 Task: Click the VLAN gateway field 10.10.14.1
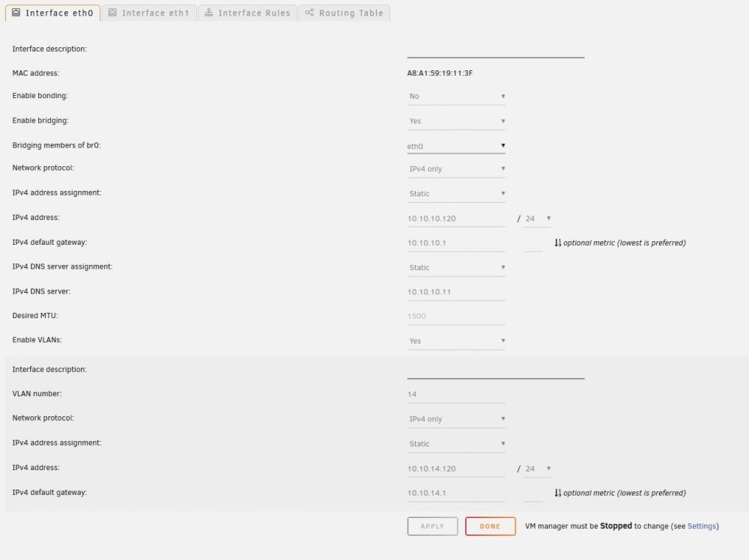[x=456, y=493]
